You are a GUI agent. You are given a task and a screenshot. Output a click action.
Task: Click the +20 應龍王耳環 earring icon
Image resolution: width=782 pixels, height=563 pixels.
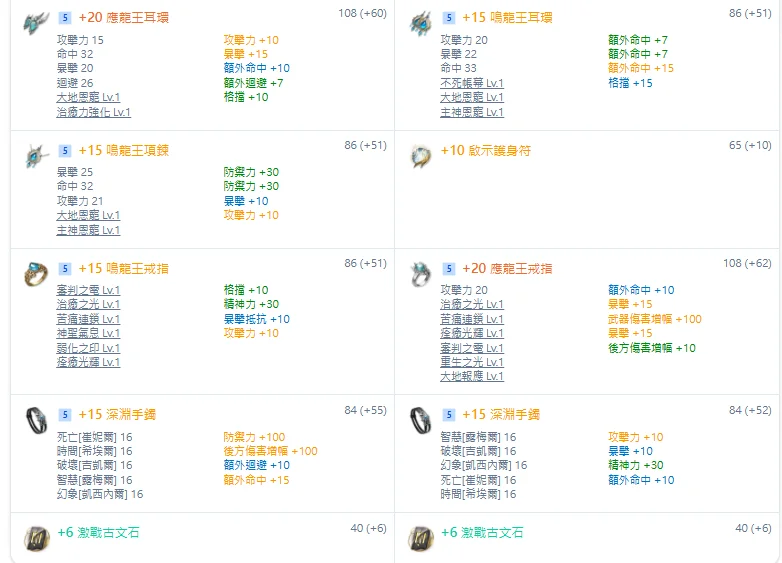tap(36, 26)
